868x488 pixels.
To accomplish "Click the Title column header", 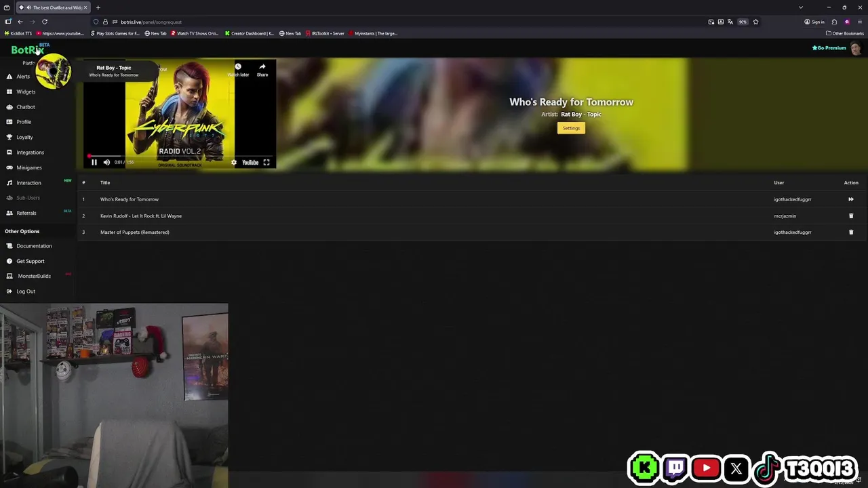I will (105, 182).
